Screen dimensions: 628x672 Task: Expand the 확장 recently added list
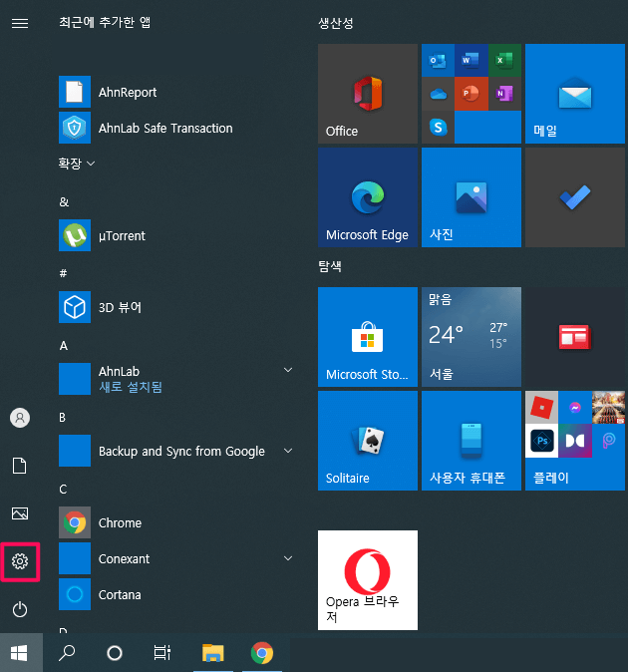(77, 164)
